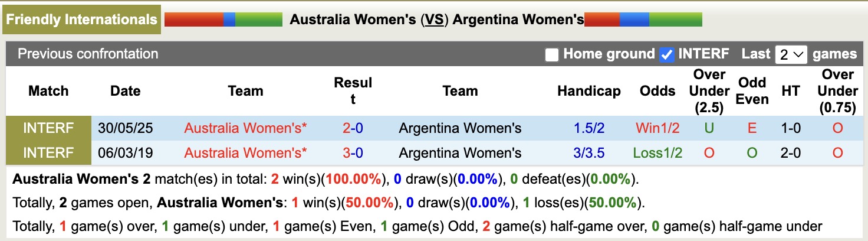Screen dimensions: 868x241
Task: Click the 3-0 result score
Action: [x=353, y=153]
